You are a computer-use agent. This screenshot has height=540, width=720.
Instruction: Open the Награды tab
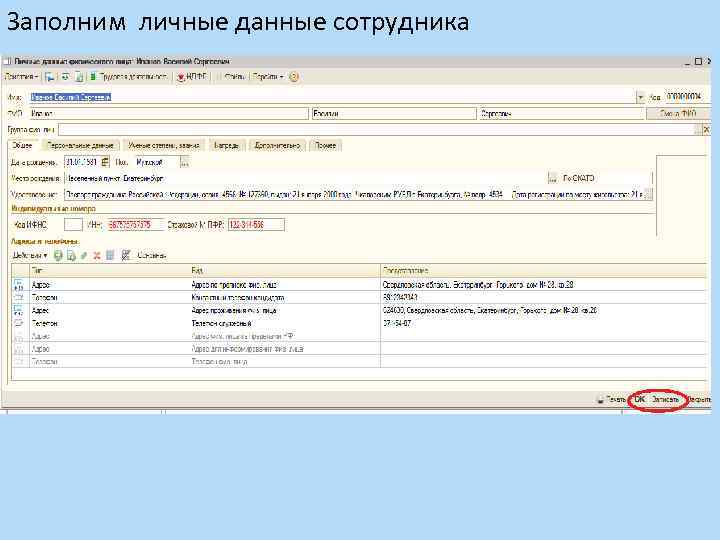(x=226, y=146)
